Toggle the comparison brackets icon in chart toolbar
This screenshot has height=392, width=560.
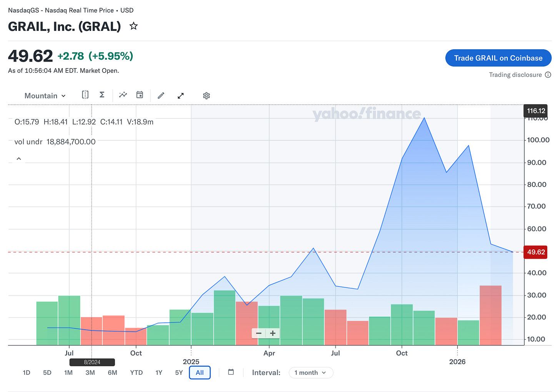pyautogui.click(x=85, y=95)
